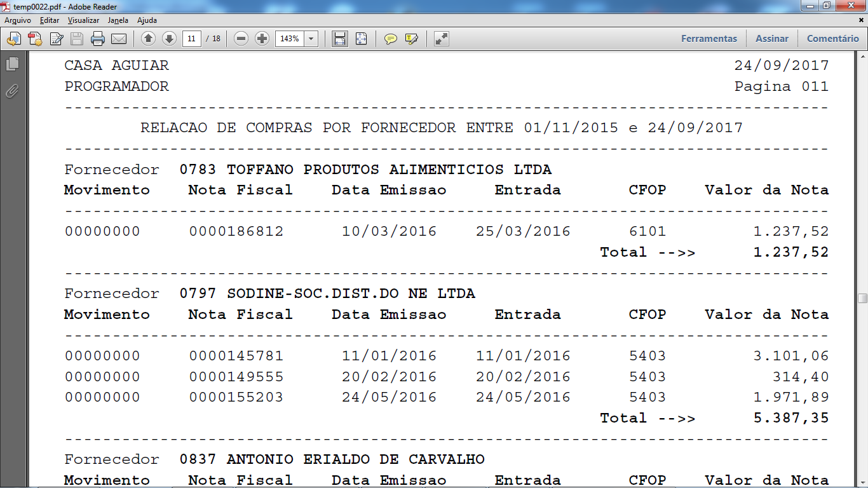Click the Adobe Reader title bar icon

coord(6,6)
